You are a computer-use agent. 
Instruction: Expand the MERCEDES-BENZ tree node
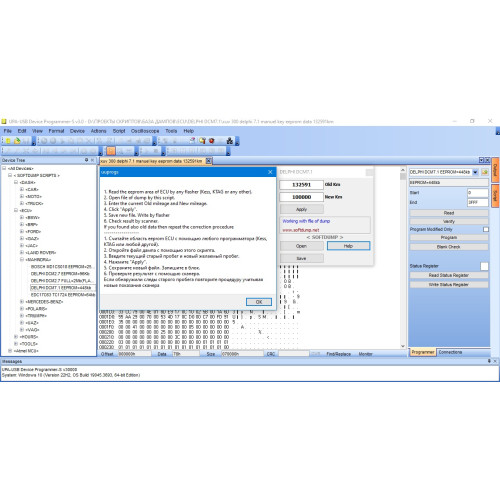click(x=22, y=302)
